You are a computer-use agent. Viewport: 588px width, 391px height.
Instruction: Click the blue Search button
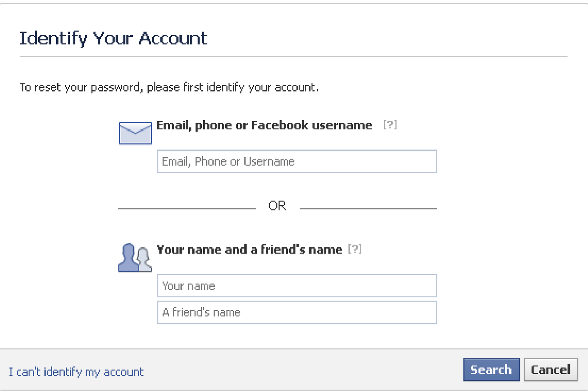[491, 370]
